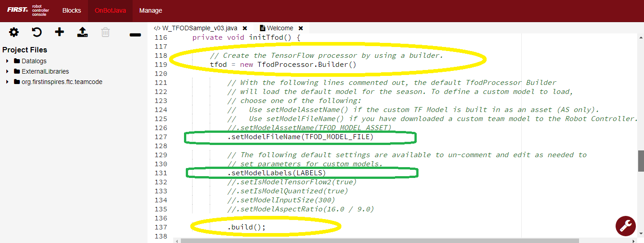Click the upload files icon
Image resolution: width=644 pixels, height=243 pixels.
(x=83, y=32)
